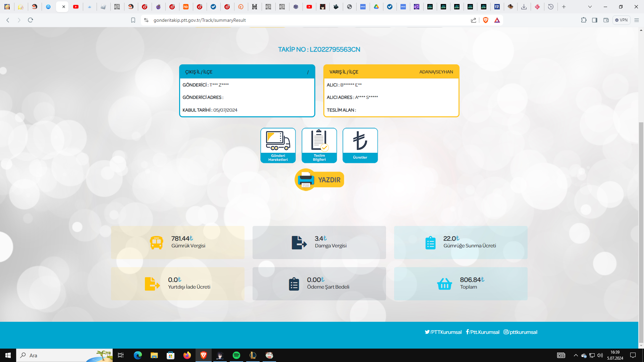Image resolution: width=644 pixels, height=362 pixels.
Task: Show hidden system tray icons
Action: pos(576,355)
